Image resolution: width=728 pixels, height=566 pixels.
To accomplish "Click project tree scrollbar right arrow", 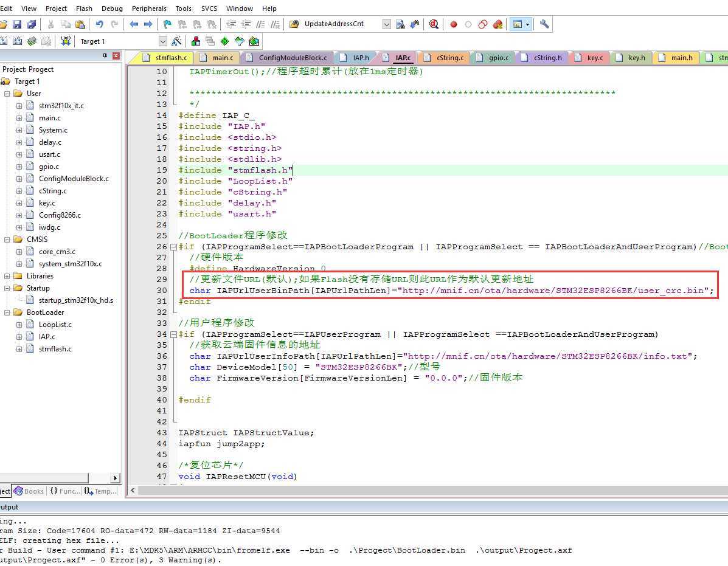I will (115, 478).
